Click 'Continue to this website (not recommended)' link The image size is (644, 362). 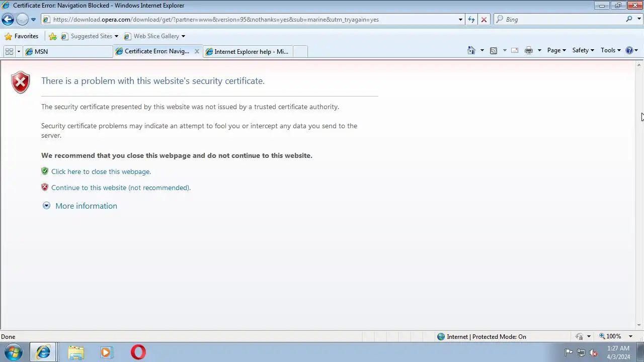pos(121,188)
